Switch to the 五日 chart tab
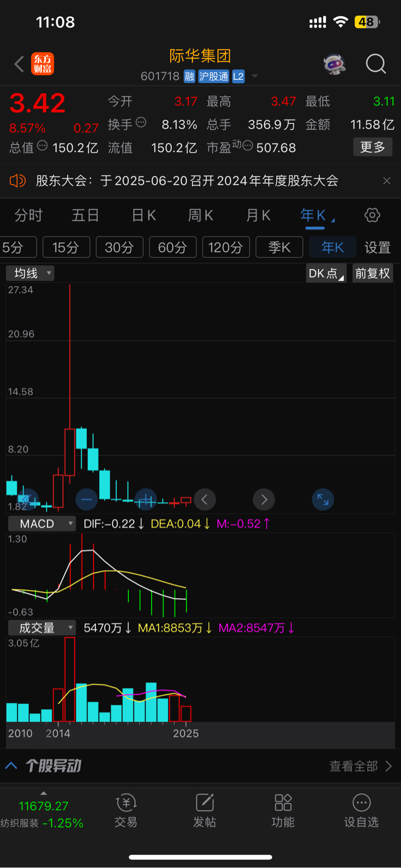Viewport: 401px width, 868px height. coord(85,215)
